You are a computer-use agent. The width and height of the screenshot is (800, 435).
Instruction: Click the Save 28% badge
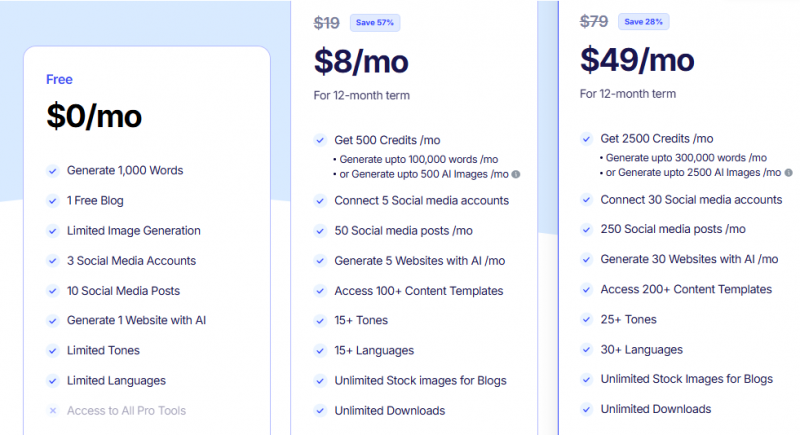click(x=645, y=21)
